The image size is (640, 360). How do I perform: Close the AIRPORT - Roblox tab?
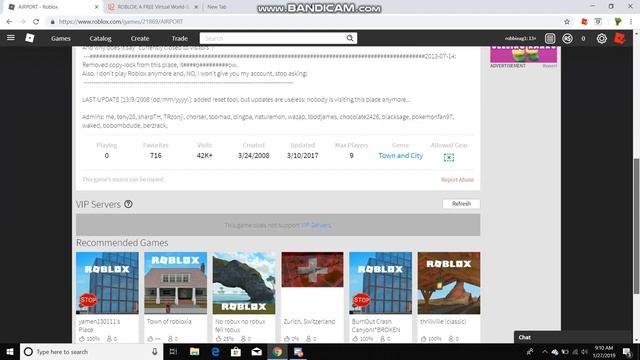(x=97, y=7)
